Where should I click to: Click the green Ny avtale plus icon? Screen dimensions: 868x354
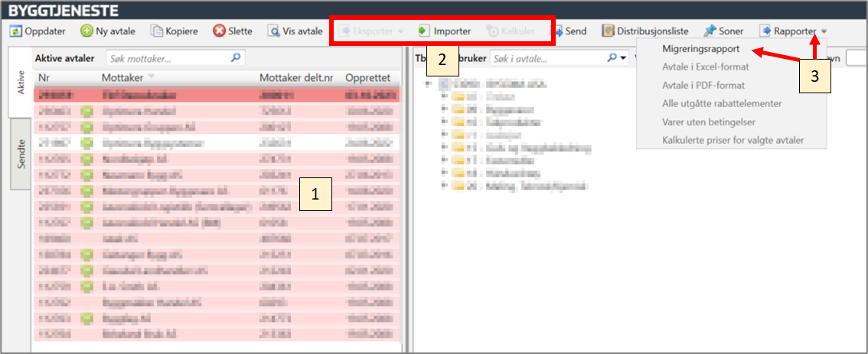(87, 31)
